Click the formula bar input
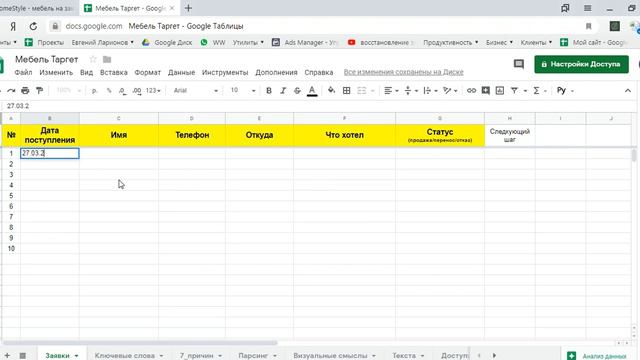This screenshot has height=360, width=640. 318,106
